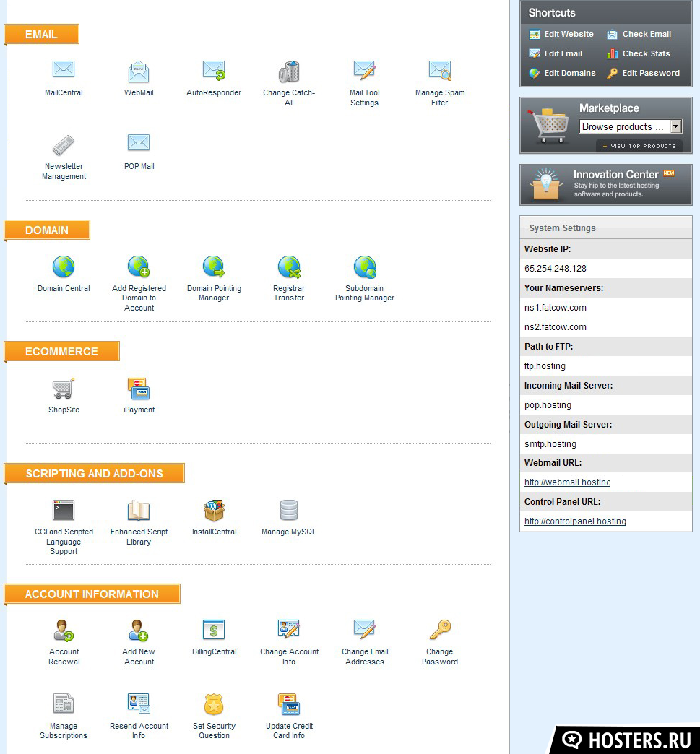Click the View Top Products button
The image size is (700, 754).
[x=639, y=146]
